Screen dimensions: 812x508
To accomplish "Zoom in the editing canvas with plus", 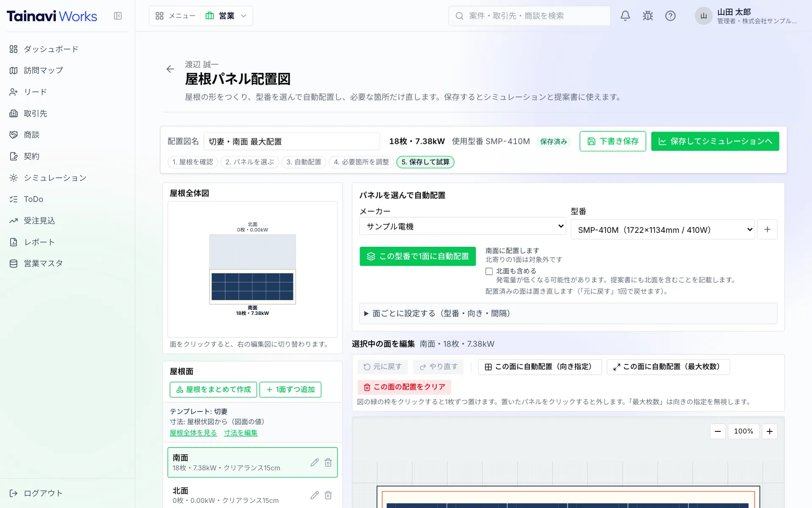I will pyautogui.click(x=770, y=431).
